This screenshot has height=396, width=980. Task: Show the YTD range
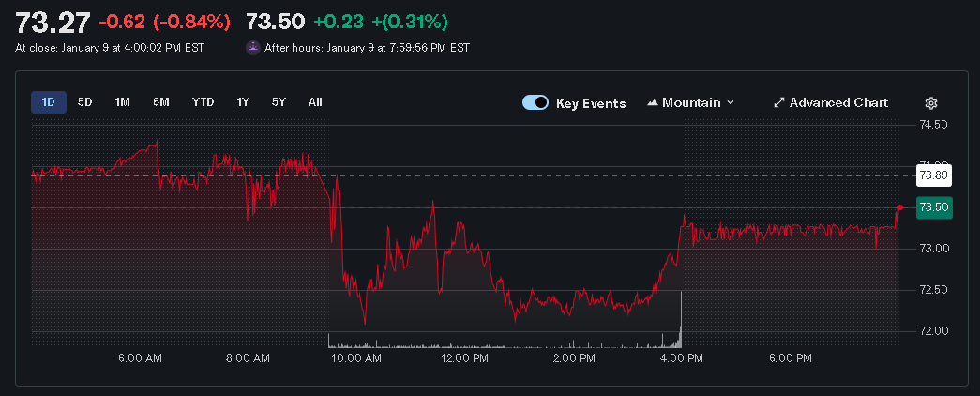[x=204, y=102]
